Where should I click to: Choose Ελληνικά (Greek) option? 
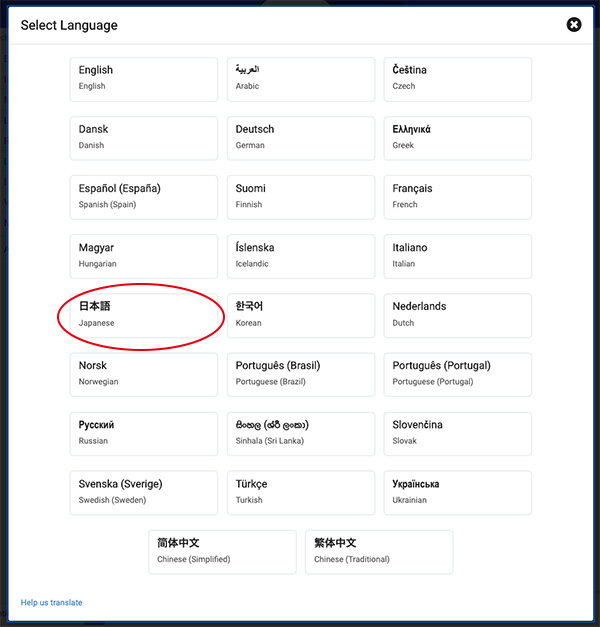pos(458,138)
